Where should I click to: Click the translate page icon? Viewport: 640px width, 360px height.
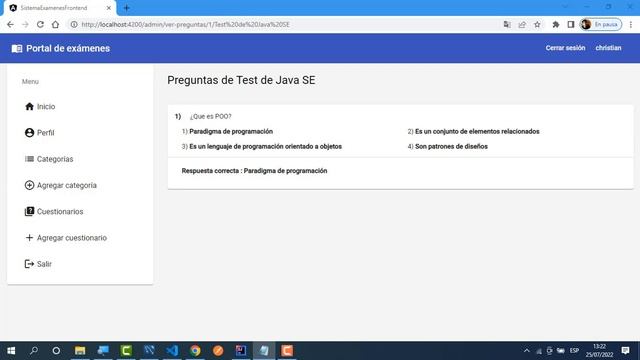507,24
